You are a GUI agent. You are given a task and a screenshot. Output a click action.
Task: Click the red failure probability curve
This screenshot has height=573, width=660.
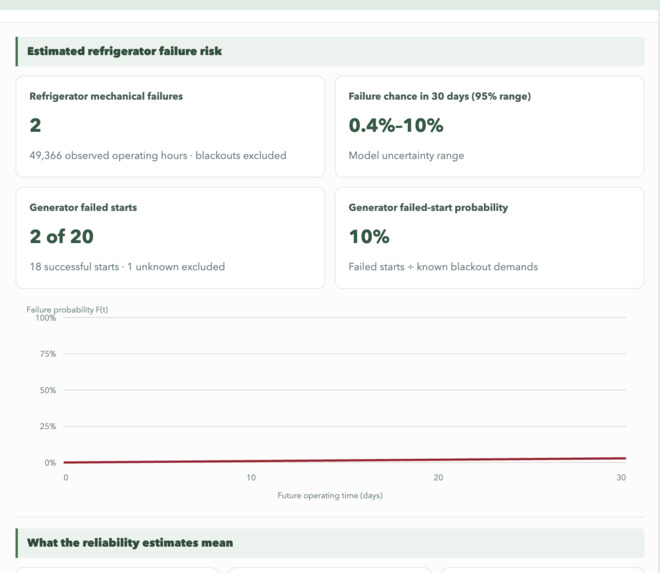coord(344,460)
